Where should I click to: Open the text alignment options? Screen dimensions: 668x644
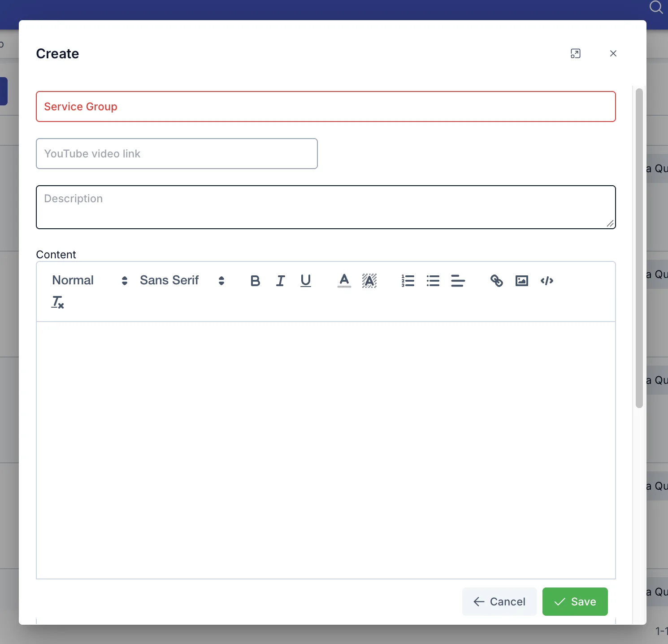tap(458, 281)
